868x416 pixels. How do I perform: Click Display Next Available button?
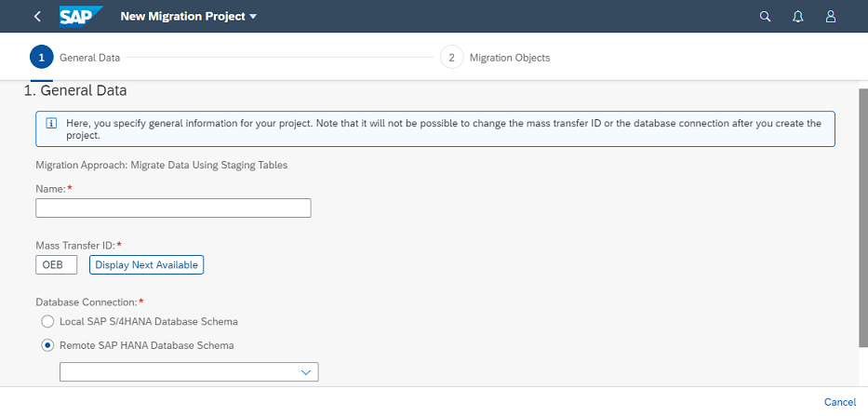point(147,265)
